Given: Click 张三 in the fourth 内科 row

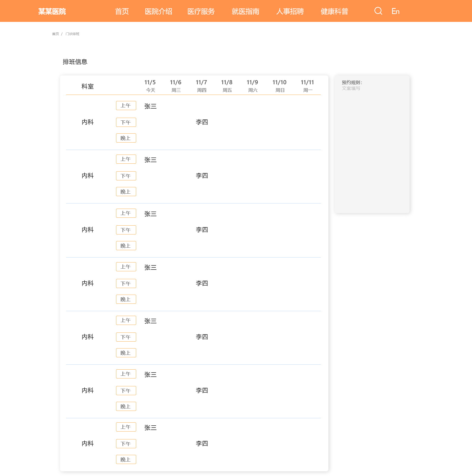Looking at the screenshot, I should tap(150, 268).
